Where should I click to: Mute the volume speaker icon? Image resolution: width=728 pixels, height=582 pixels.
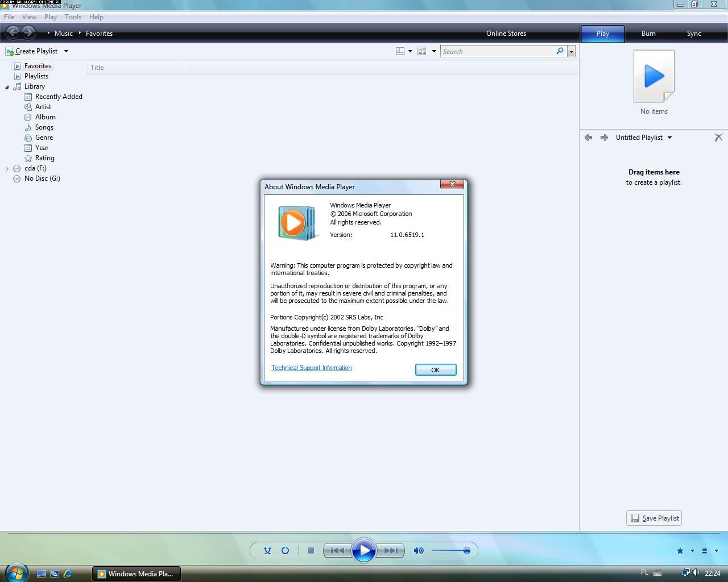pyautogui.click(x=419, y=550)
